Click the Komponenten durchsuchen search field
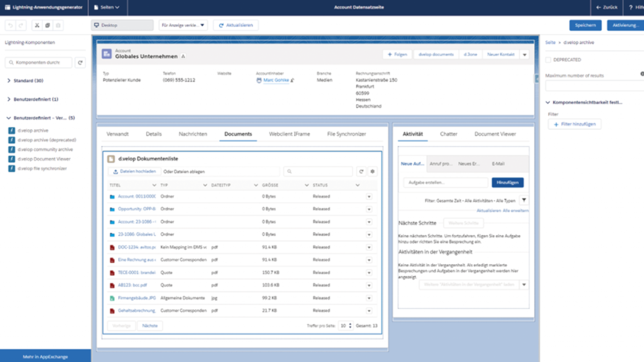This screenshot has width=644, height=362. pyautogui.click(x=38, y=62)
